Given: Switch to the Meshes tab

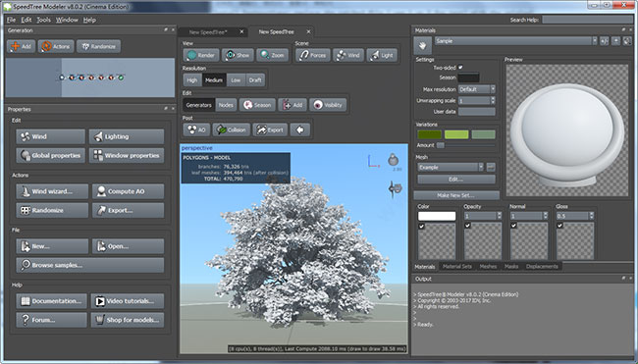Looking at the screenshot, I should pyautogui.click(x=488, y=267).
